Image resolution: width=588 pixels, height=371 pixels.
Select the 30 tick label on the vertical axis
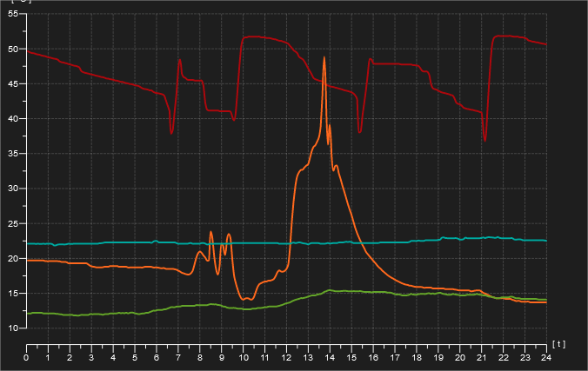[13, 189]
